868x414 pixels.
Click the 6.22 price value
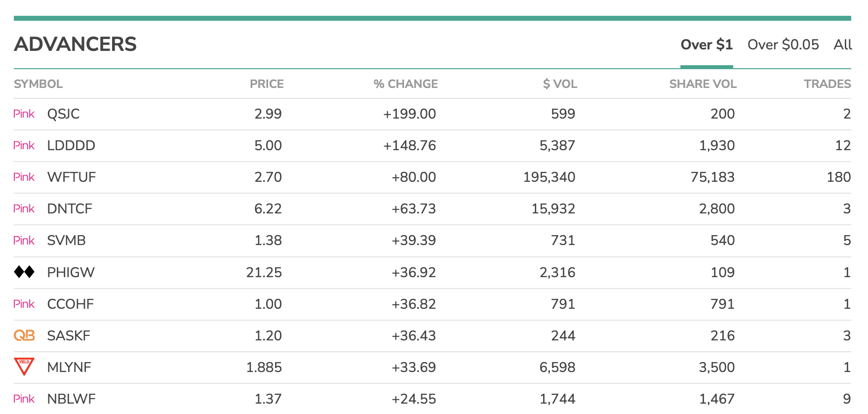[268, 208]
